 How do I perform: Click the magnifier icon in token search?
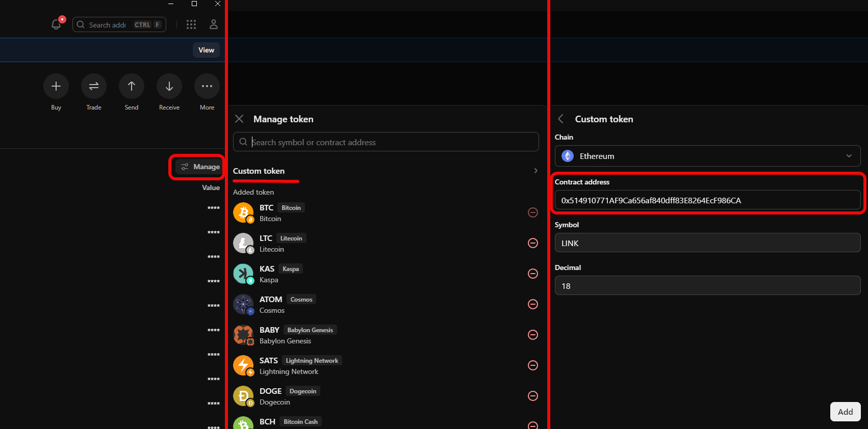243,142
